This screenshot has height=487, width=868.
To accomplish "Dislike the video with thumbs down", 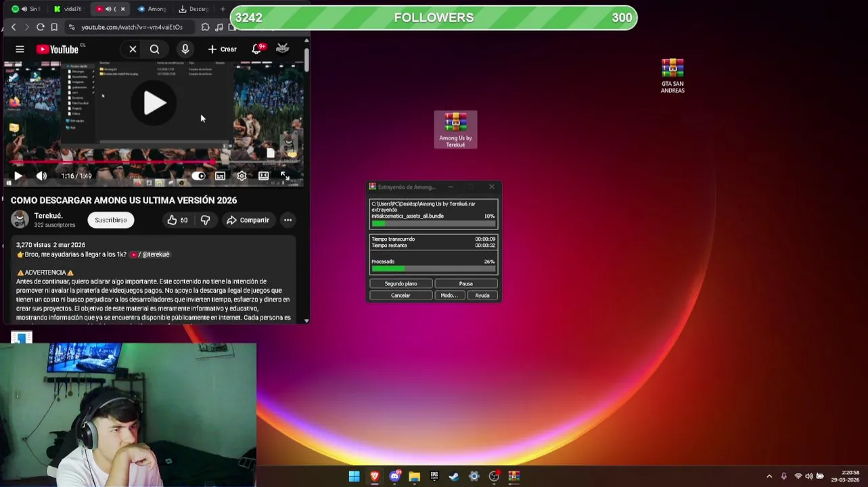I will (205, 220).
